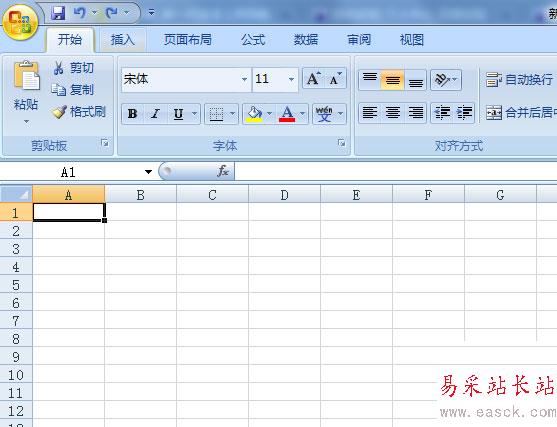557x427 pixels.
Task: Save workbook from quick access toolbar
Action: [x=58, y=13]
